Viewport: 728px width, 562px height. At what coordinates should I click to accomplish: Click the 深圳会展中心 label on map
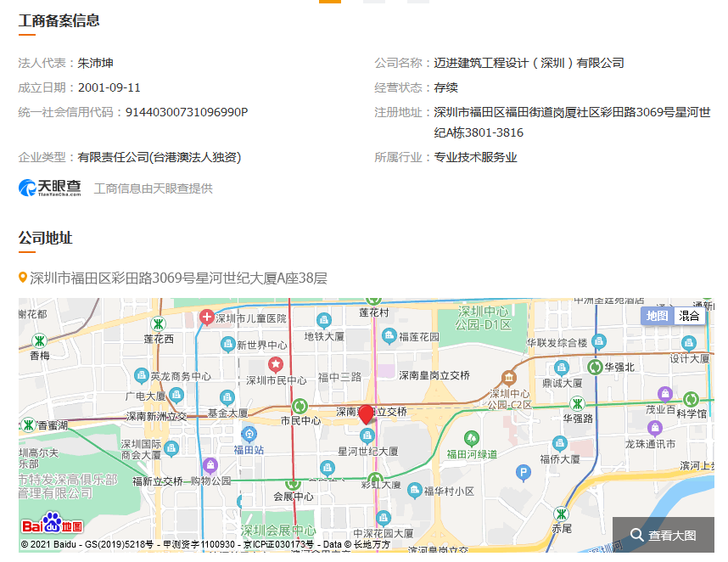tap(278, 530)
